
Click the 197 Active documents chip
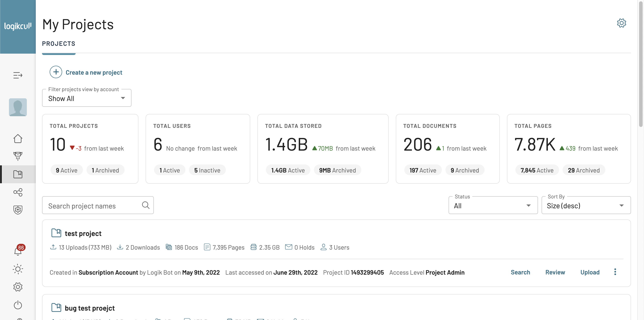[423, 170]
